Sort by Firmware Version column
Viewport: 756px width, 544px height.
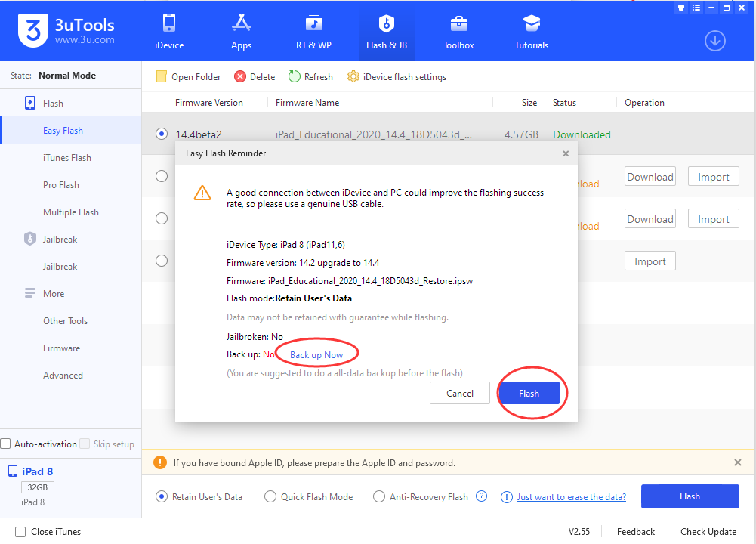[208, 102]
